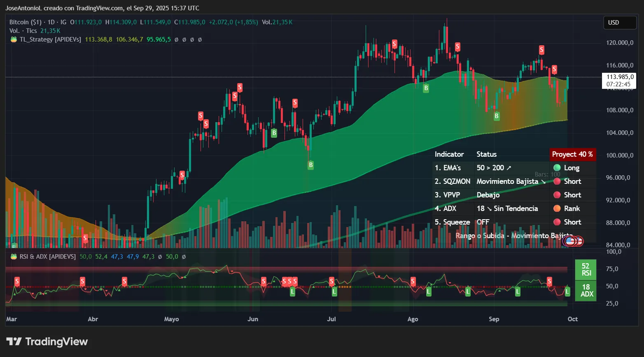This screenshot has width=644, height=357.
Task: Click the B buy label below the June pullback
Action: [x=310, y=165]
